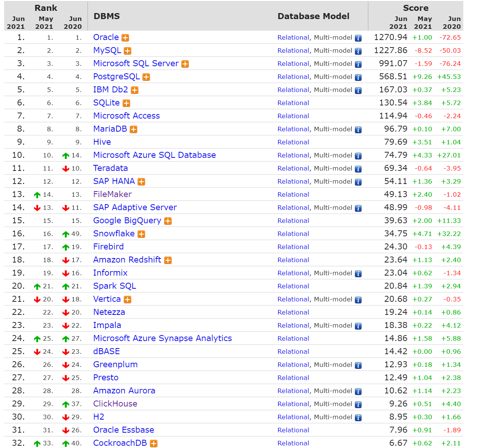Image resolution: width=482 pixels, height=448 pixels.
Task: Click the info icon in MariaDB row
Action: coord(358,130)
